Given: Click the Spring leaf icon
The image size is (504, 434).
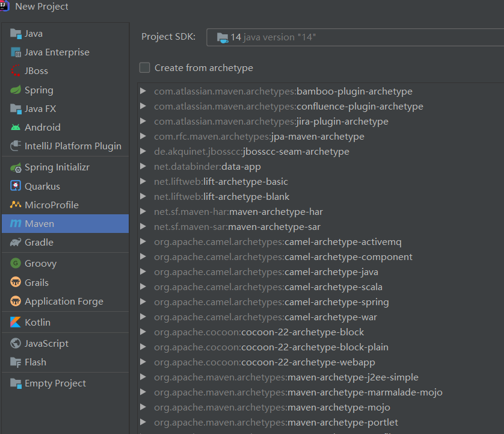Looking at the screenshot, I should 16,90.
